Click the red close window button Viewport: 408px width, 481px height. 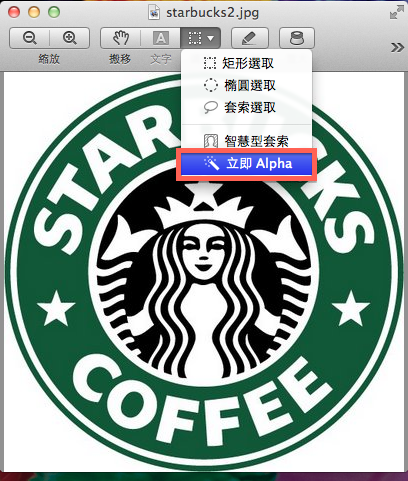pyautogui.click(x=14, y=12)
